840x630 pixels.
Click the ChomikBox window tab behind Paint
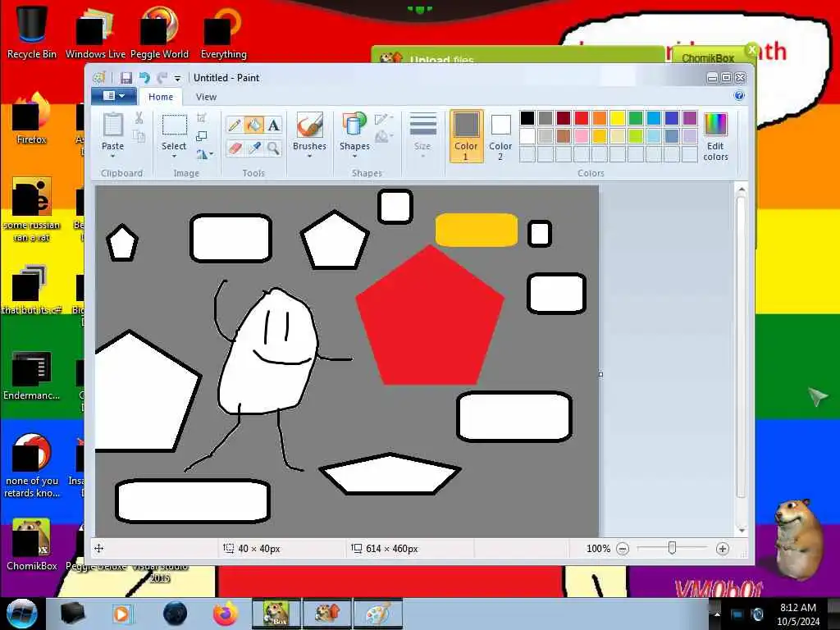[x=708, y=57]
